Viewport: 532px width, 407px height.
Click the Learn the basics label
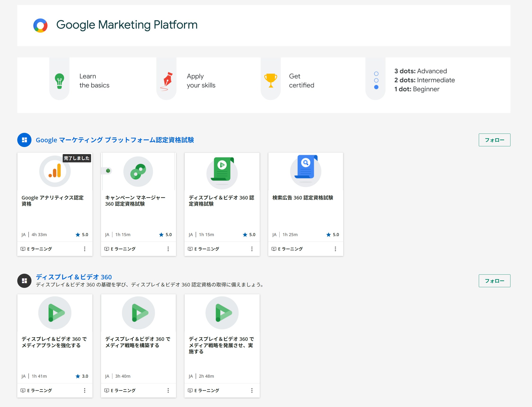pos(94,81)
